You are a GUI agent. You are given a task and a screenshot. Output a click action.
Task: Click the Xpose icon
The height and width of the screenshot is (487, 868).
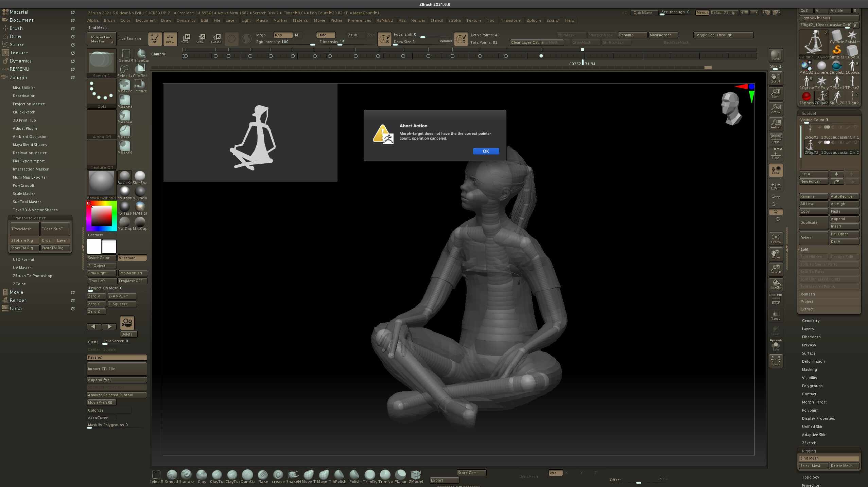(776, 361)
